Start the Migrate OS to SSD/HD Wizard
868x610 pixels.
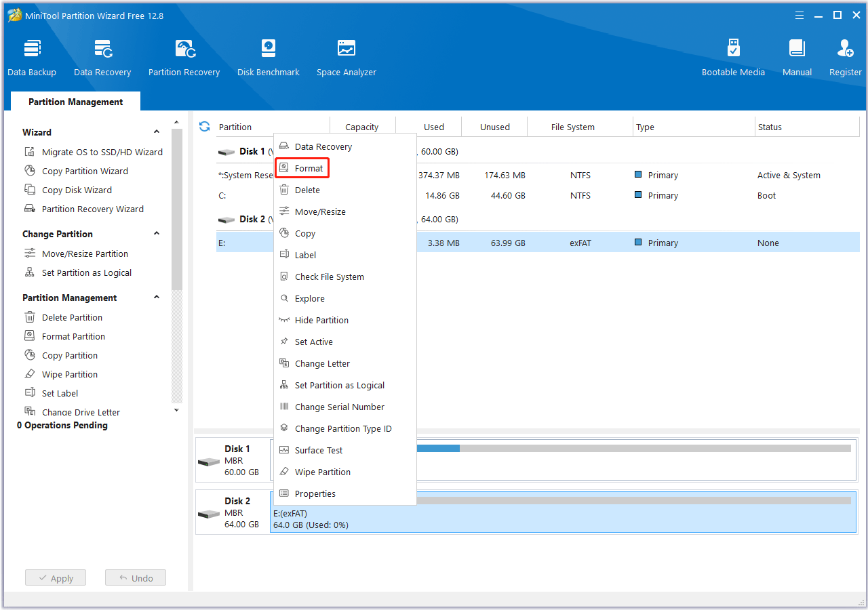94,152
